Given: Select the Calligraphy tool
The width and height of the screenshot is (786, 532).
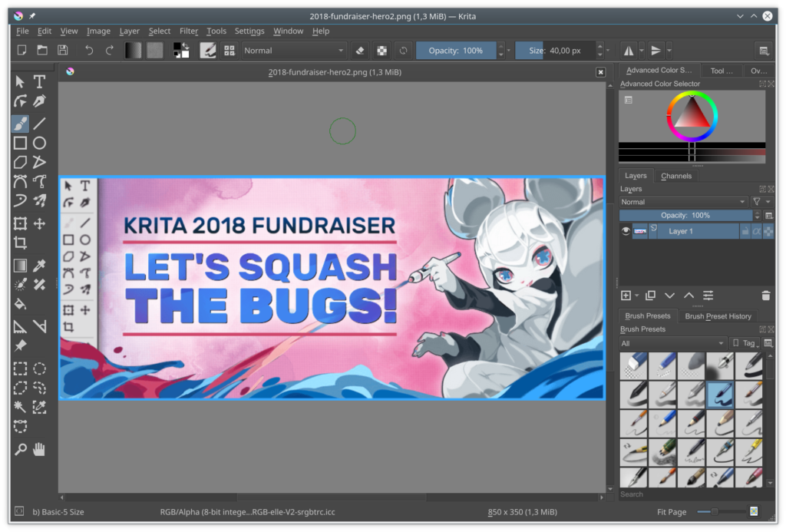Looking at the screenshot, I should pos(39,101).
